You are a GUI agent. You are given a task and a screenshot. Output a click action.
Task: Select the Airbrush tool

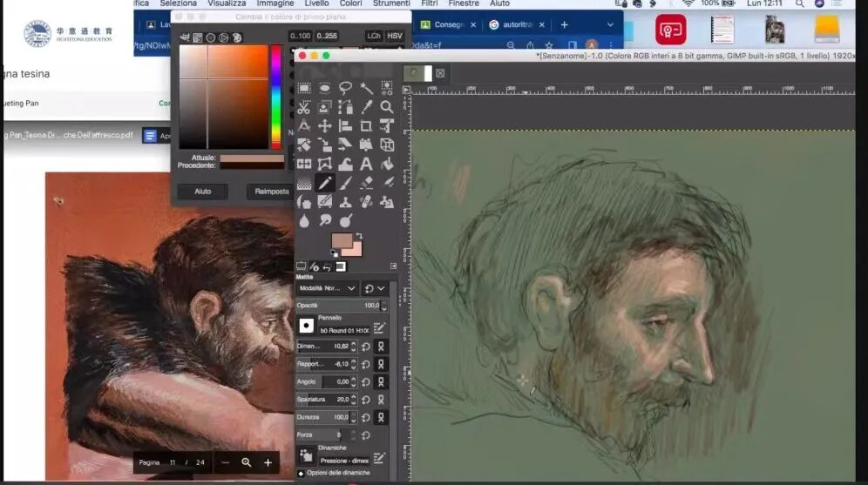[387, 183]
